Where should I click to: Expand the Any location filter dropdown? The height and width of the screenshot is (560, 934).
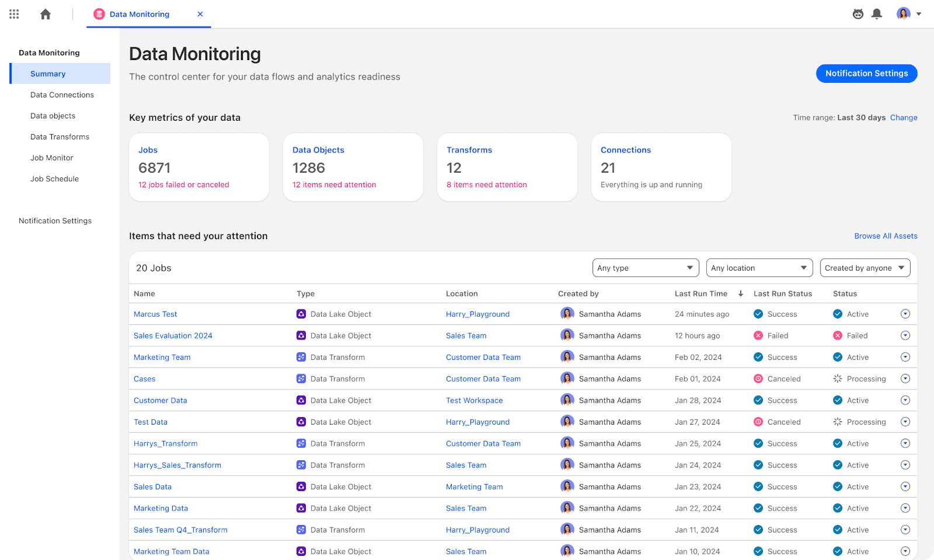(x=759, y=268)
